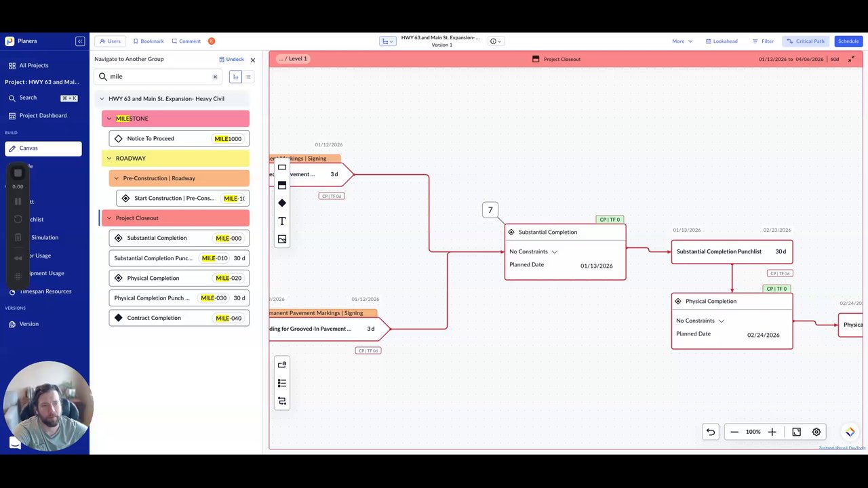The image size is (868, 488).
Task: Close the Navigate to Another Group panel
Action: point(253,60)
